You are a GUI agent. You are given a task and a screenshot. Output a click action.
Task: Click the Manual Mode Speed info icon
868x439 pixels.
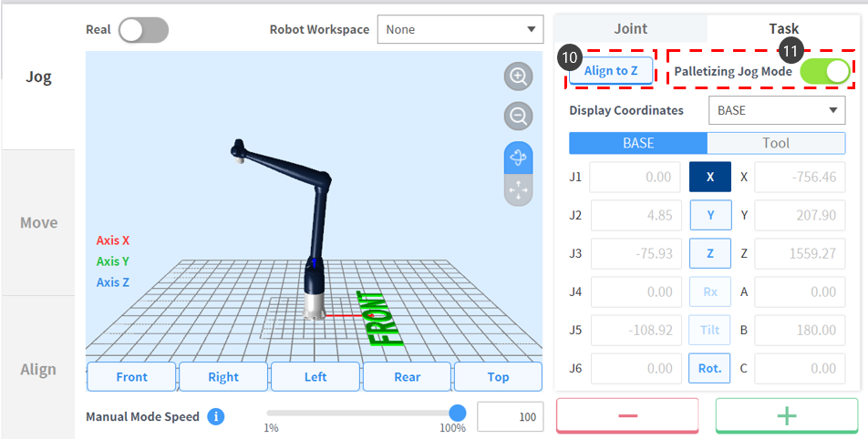[216, 417]
